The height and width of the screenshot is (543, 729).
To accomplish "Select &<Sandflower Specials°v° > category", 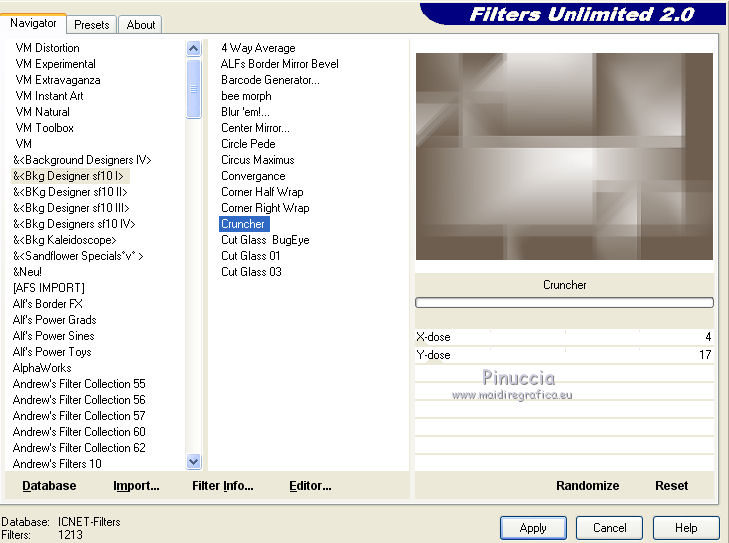I will coord(78,256).
